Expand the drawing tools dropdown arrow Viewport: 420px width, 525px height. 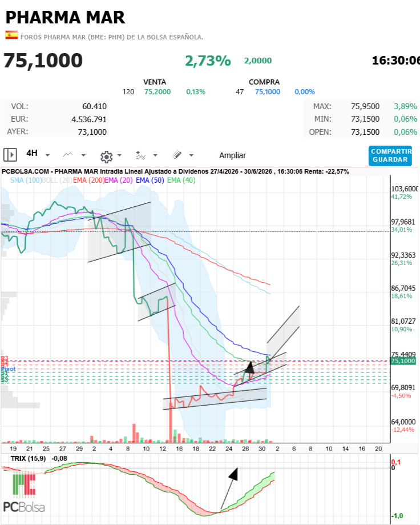(x=191, y=155)
